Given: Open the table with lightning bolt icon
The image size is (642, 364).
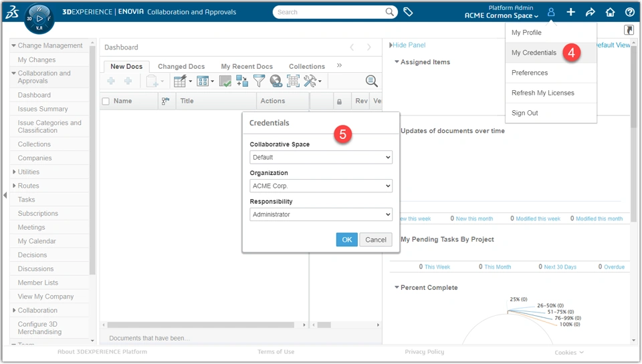Looking at the screenshot, I should [180, 81].
